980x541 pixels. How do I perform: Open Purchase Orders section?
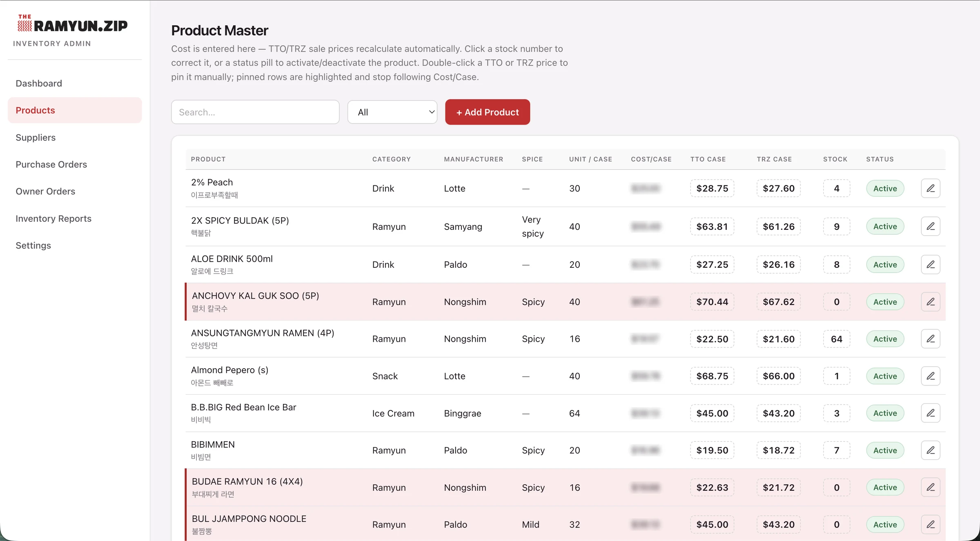(75, 165)
